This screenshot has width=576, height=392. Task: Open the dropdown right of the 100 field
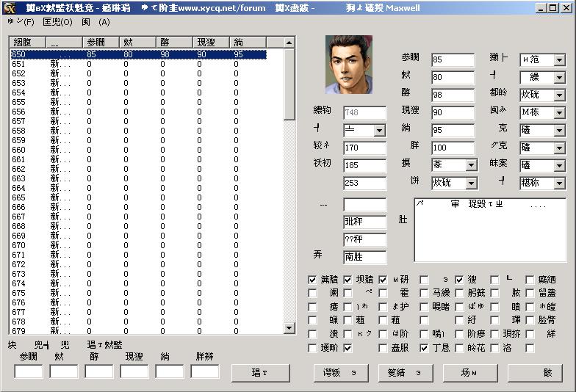pos(559,148)
